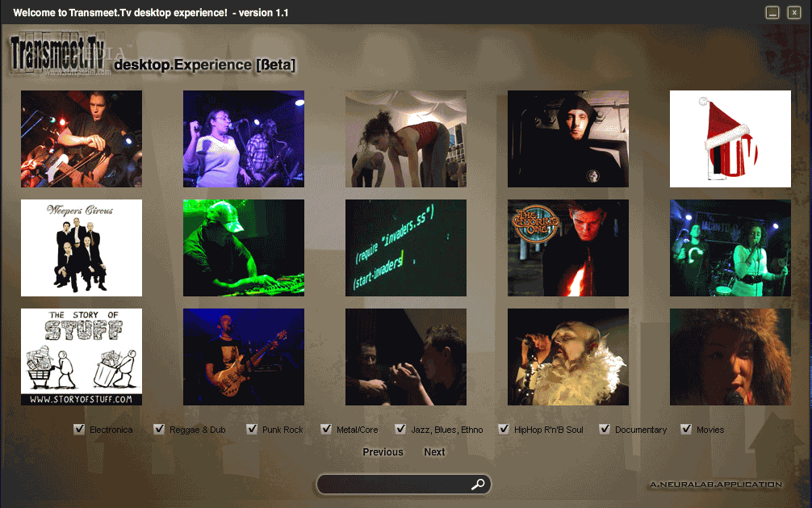The image size is (812, 508).
Task: Open the Weepers Circus video thumbnail
Action: pyautogui.click(x=82, y=248)
